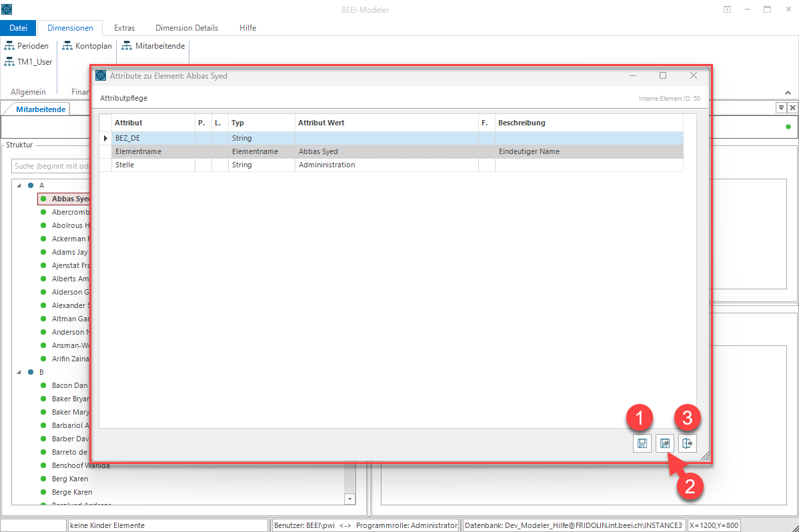Select the Mitarbeitende document tab
The width and height of the screenshot is (799, 532).
click(40, 109)
